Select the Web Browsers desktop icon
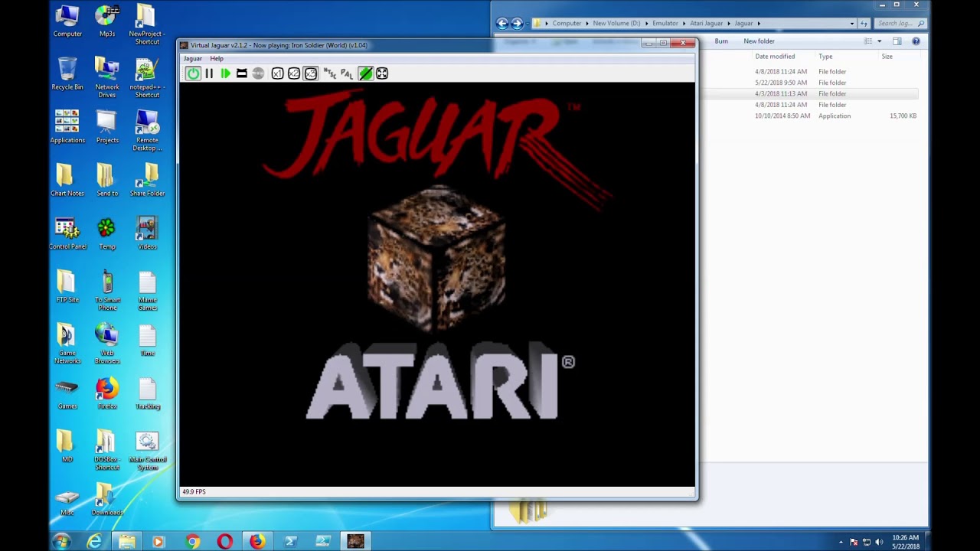Viewport: 980px width, 551px height. tap(107, 344)
